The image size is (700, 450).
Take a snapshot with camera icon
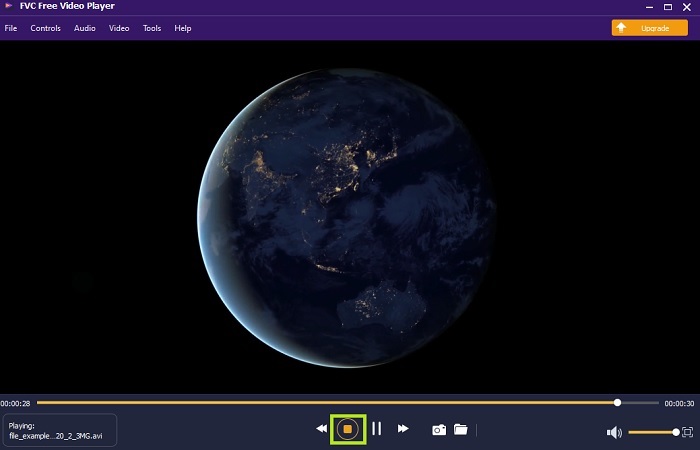438,429
